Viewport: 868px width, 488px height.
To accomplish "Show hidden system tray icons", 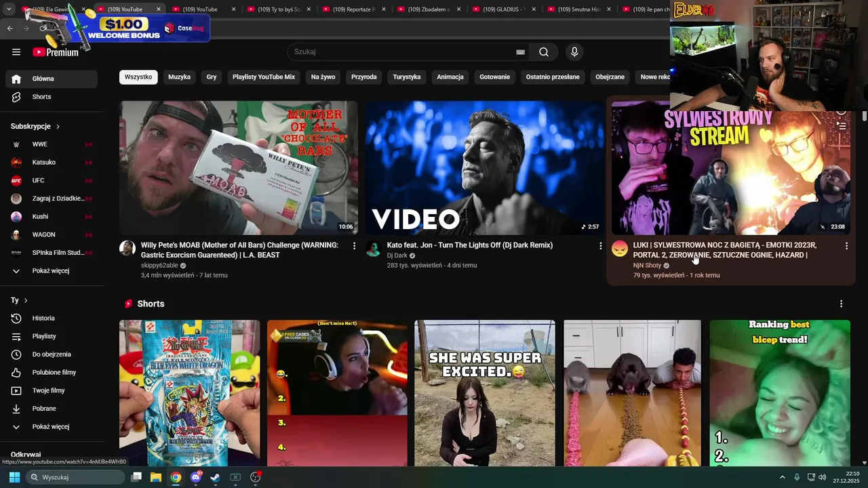I will tap(782, 477).
